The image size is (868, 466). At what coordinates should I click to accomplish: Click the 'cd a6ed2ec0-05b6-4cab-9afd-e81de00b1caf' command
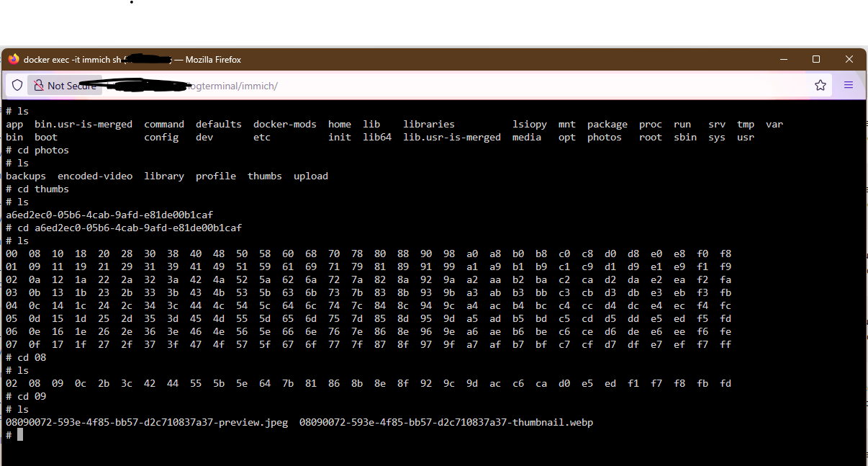(x=124, y=228)
